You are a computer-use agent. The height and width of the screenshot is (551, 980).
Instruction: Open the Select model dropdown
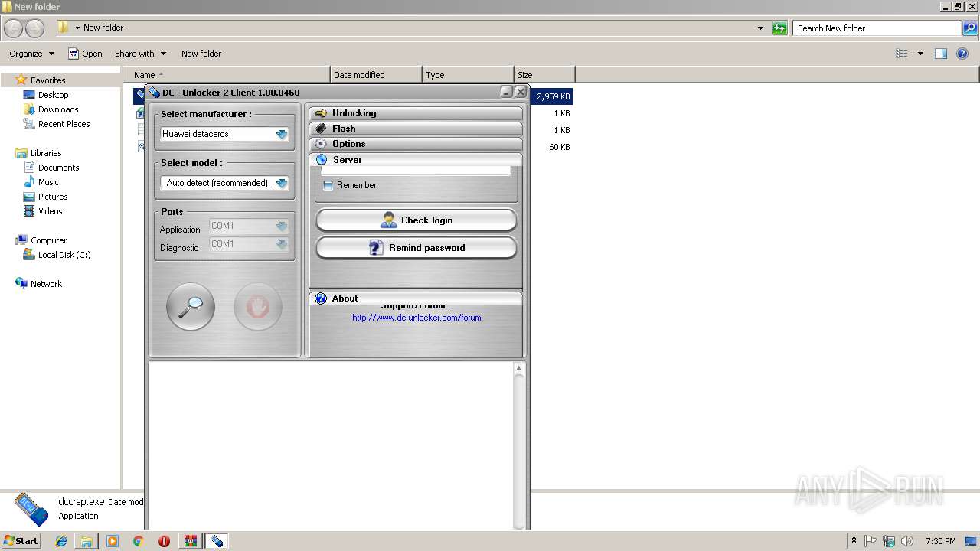pyautogui.click(x=282, y=183)
